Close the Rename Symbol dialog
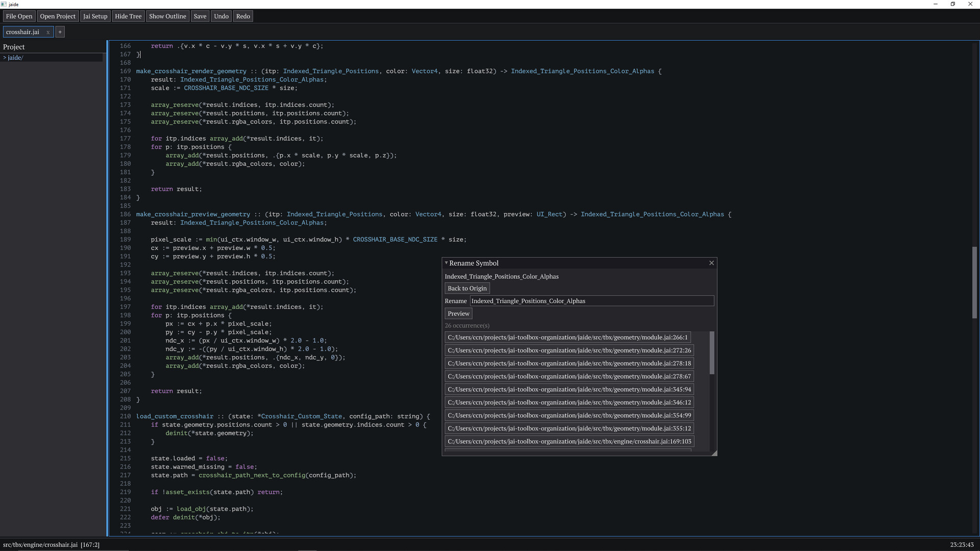The height and width of the screenshot is (551, 980). click(712, 263)
